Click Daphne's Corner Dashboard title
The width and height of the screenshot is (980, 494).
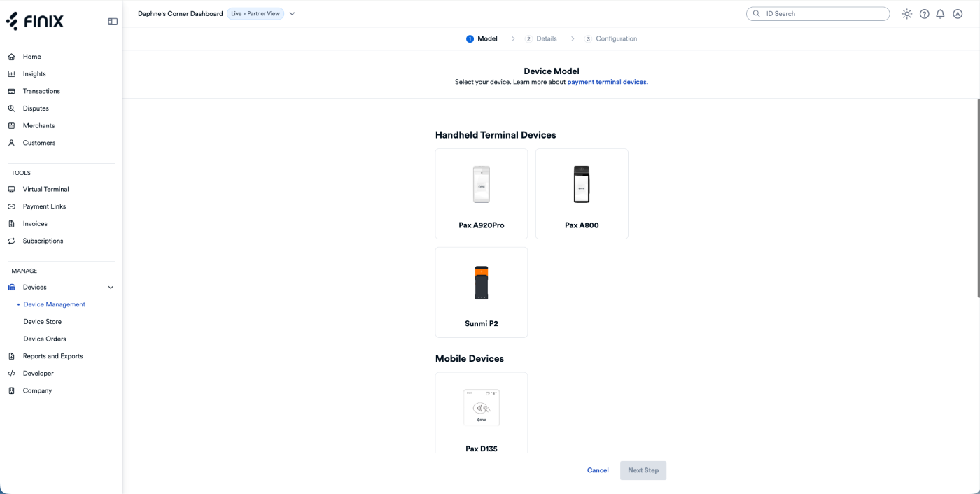tap(181, 14)
